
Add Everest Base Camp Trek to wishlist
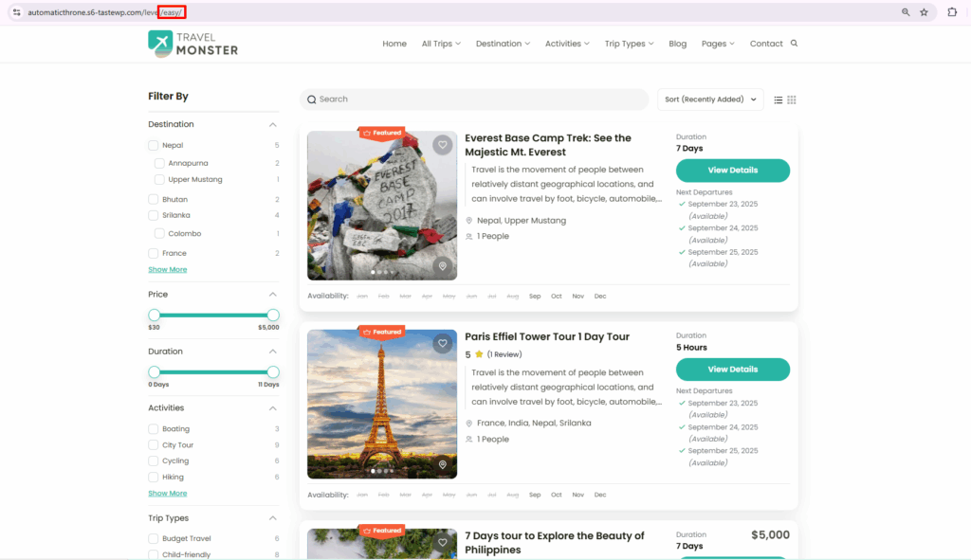point(442,145)
